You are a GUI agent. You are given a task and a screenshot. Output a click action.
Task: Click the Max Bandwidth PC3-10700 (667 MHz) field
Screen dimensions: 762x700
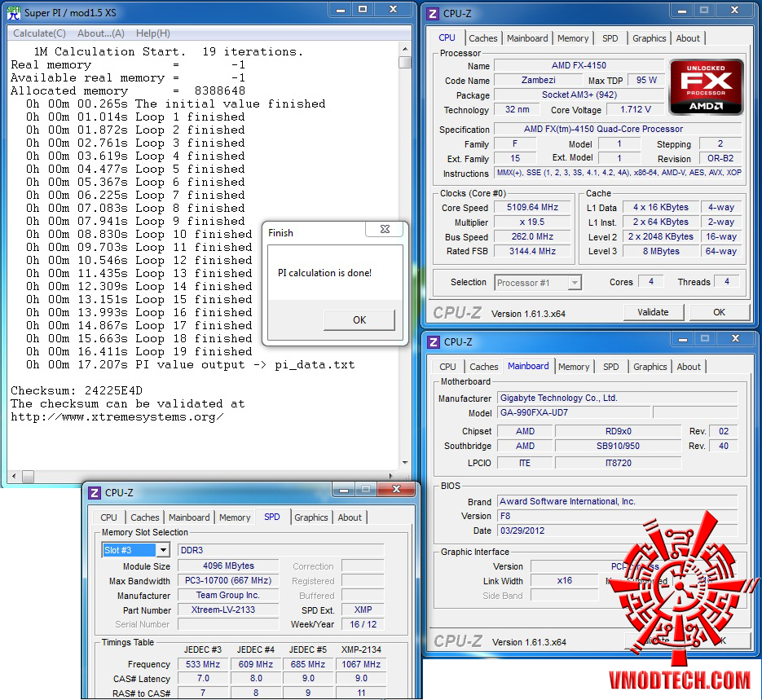(228, 581)
